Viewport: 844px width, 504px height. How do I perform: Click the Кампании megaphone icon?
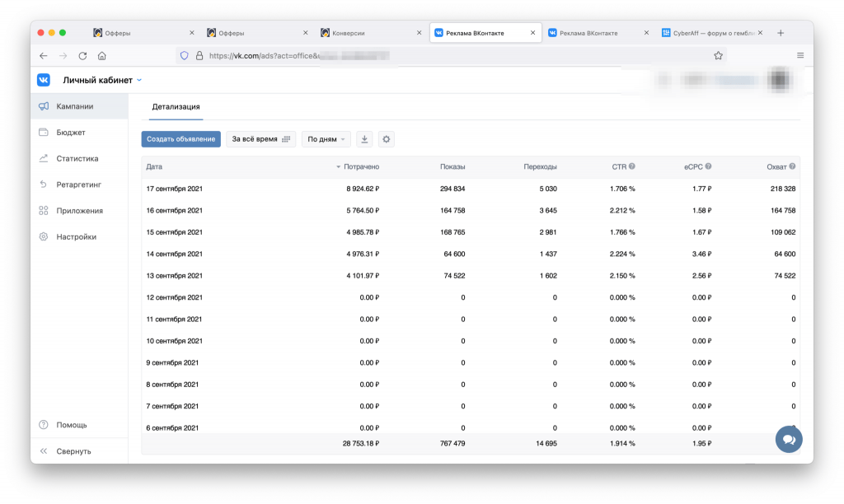pyautogui.click(x=44, y=106)
